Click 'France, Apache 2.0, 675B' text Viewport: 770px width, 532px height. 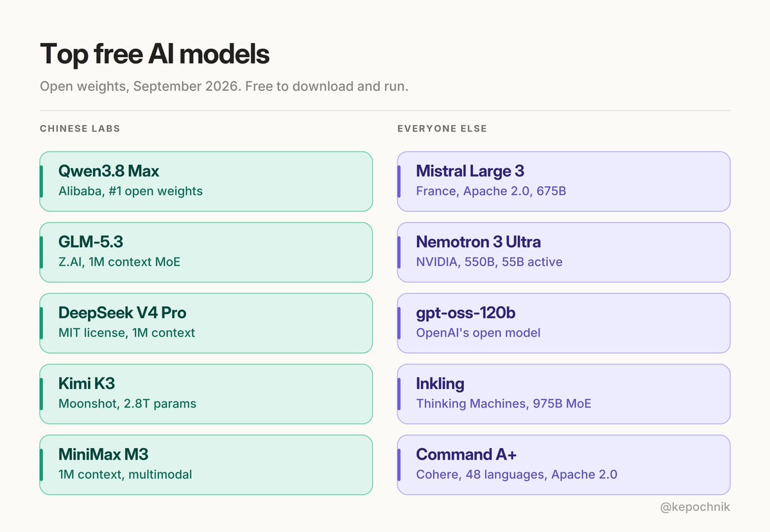[491, 191]
